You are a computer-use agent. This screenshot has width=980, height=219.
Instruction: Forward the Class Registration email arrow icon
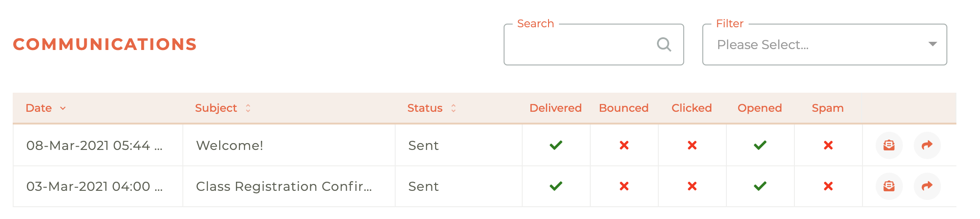(927, 186)
